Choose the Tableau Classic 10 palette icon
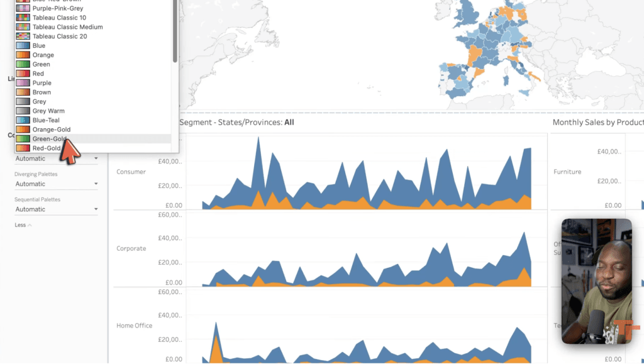 (x=23, y=18)
